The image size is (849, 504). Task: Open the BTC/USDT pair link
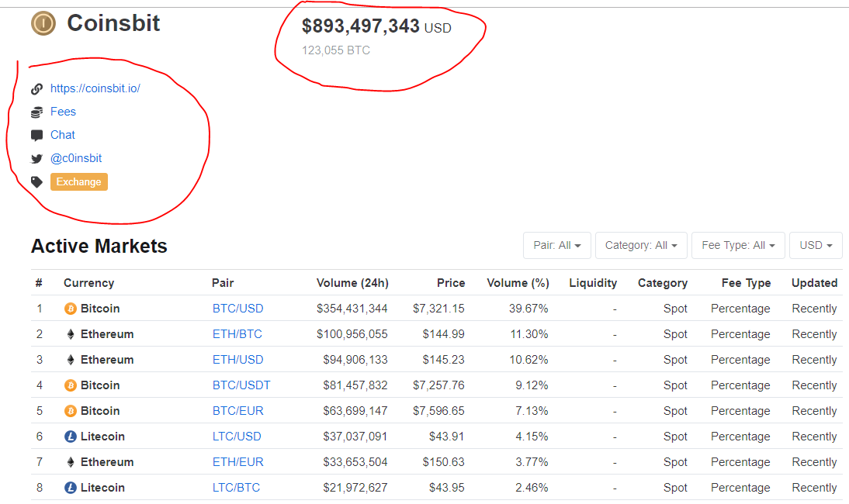point(241,385)
